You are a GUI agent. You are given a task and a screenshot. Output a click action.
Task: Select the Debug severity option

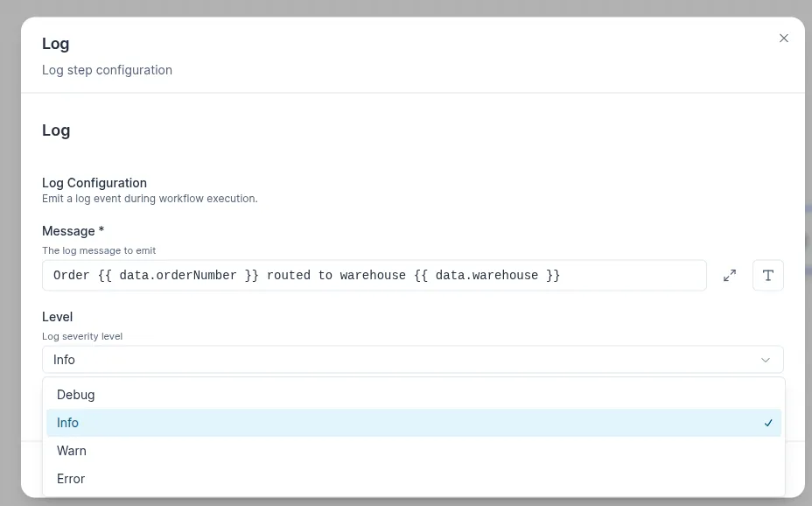point(75,395)
